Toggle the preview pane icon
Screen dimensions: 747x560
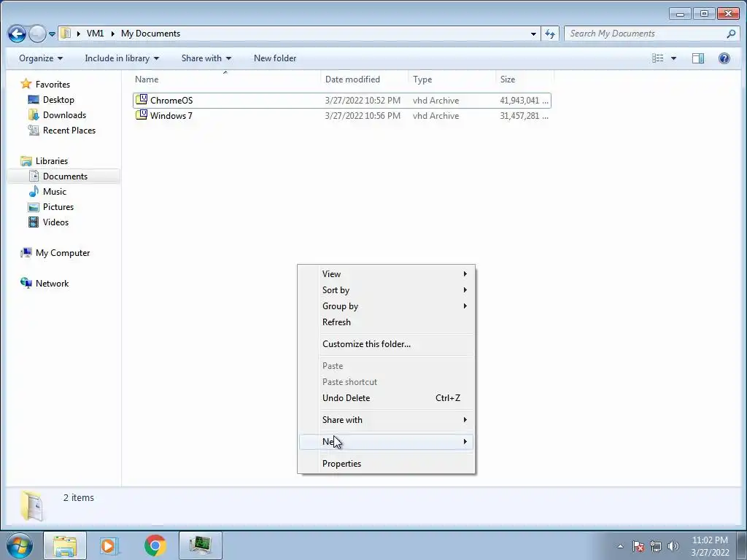(x=698, y=58)
